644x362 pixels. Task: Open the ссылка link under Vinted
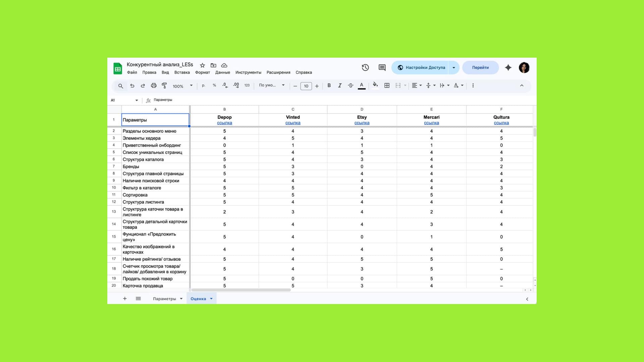point(292,123)
